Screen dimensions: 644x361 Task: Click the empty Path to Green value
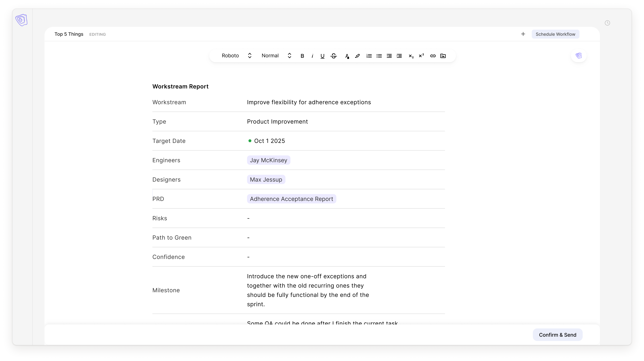click(x=248, y=238)
